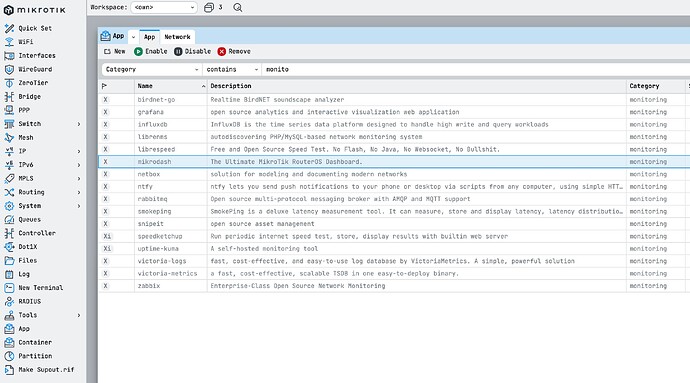
Task: Click the filter text field with monito
Action: click(x=475, y=70)
